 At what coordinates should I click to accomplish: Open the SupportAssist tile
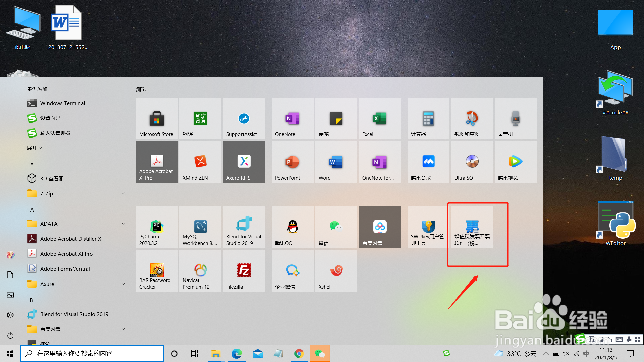(x=244, y=118)
